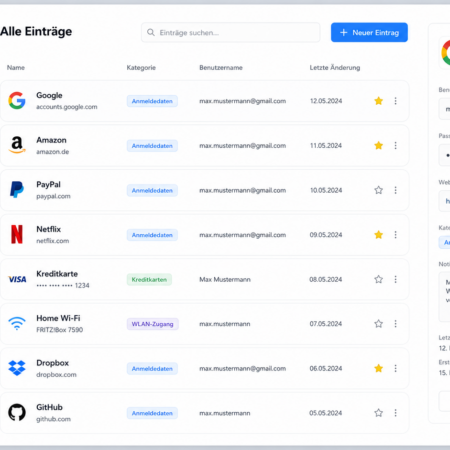Click the Anmeldedaten tag in GitHub row

point(152,413)
